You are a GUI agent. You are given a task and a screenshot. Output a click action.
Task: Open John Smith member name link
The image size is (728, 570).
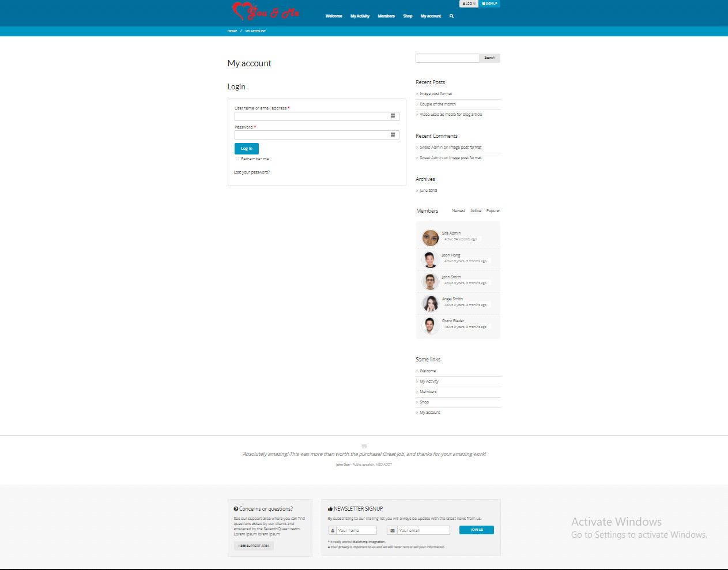pyautogui.click(x=451, y=277)
